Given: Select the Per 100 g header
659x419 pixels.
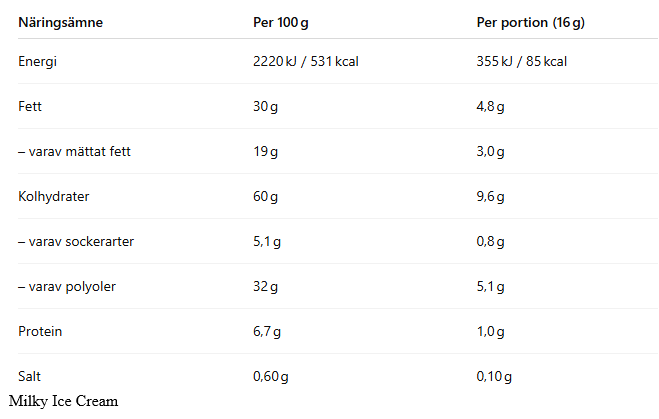Looking at the screenshot, I should (x=281, y=22).
